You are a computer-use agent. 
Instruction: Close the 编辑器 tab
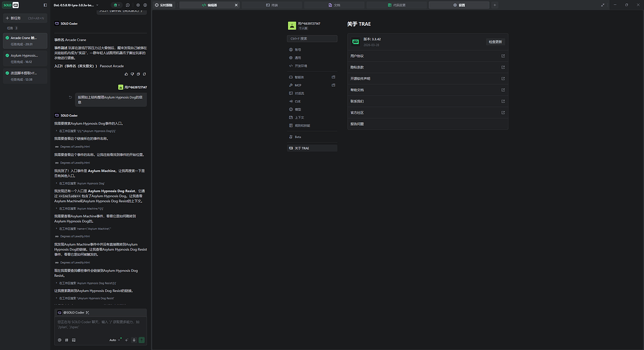[x=236, y=5]
